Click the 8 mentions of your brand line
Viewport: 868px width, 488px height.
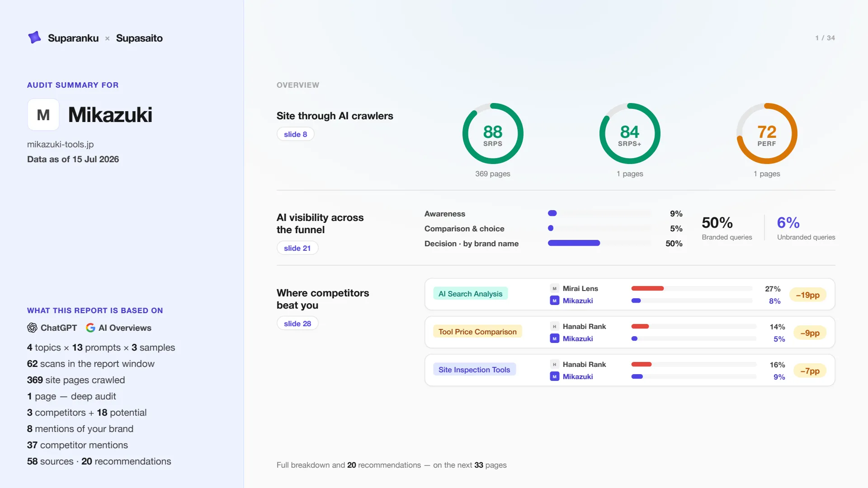(80, 429)
